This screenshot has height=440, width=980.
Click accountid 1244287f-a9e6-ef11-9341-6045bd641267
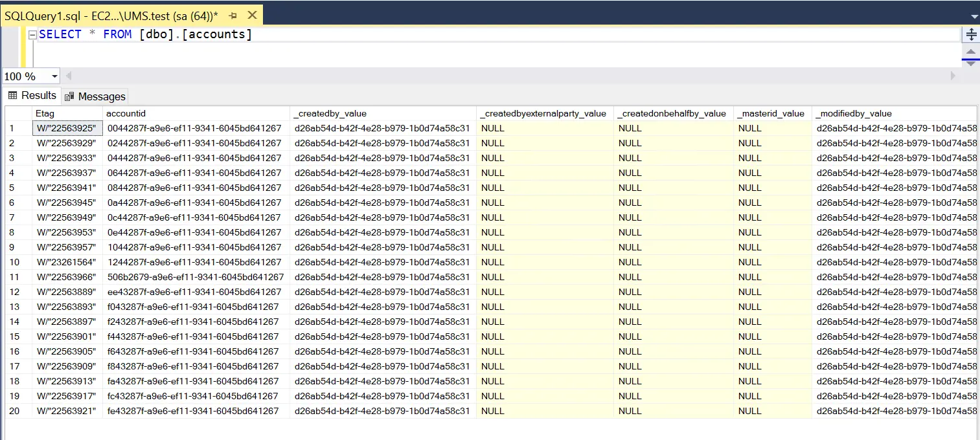(x=196, y=262)
